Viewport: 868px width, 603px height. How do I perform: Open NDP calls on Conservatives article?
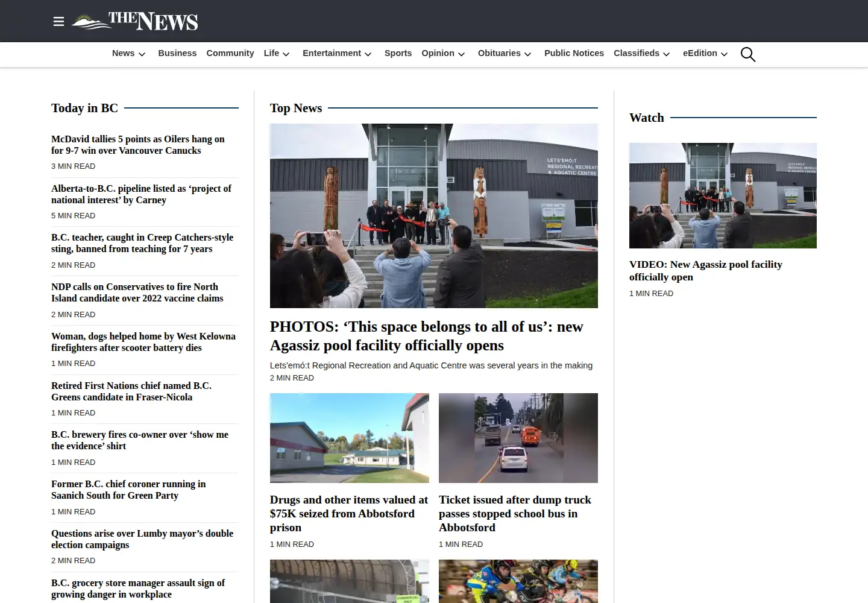click(x=137, y=292)
